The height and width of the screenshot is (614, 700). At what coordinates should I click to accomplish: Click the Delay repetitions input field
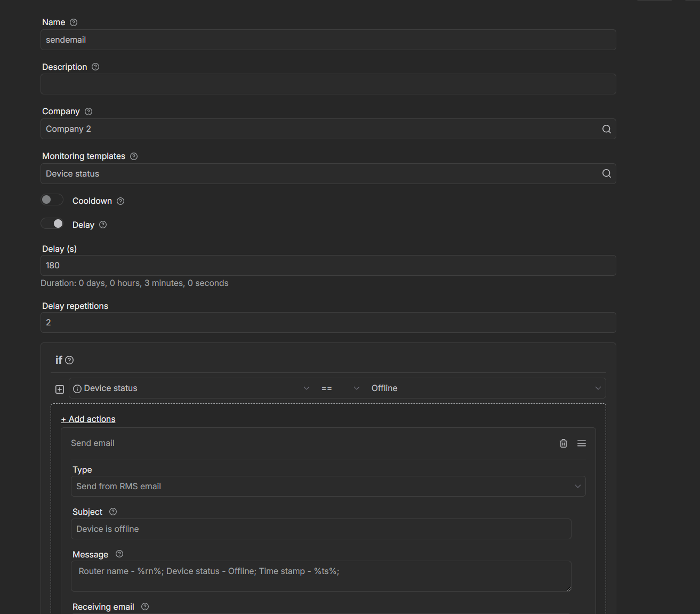point(328,323)
